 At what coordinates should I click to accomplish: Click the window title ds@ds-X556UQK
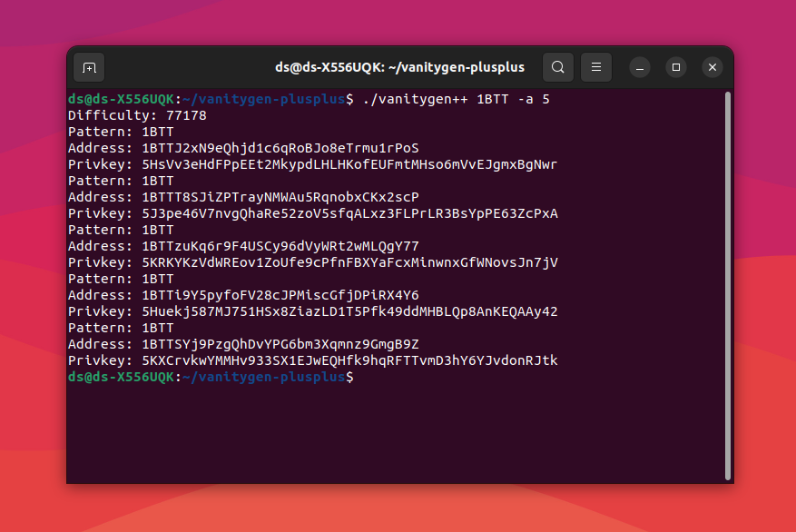point(399,67)
